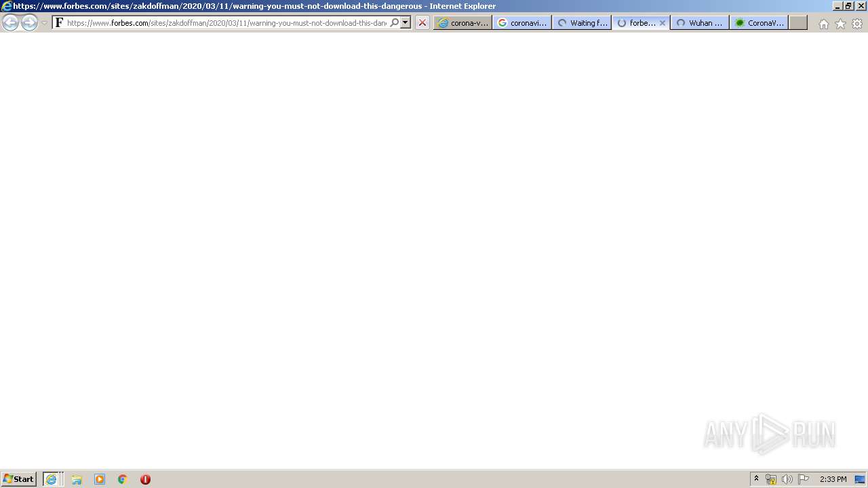The height and width of the screenshot is (488, 868).
Task: Open a new blank tab
Action: point(798,22)
